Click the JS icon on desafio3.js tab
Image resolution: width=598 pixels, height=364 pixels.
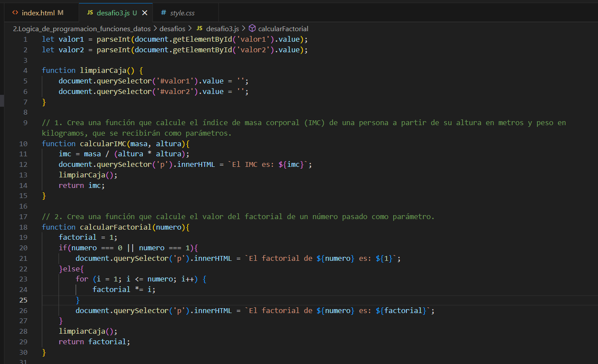click(90, 13)
